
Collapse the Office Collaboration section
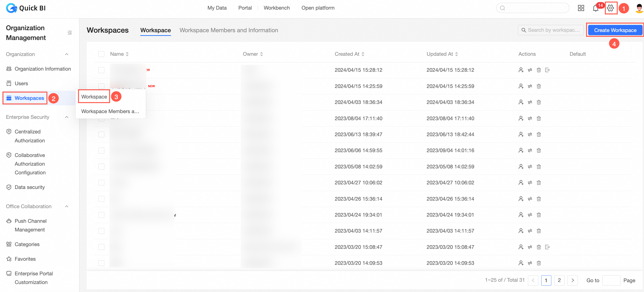pyautogui.click(x=67, y=206)
